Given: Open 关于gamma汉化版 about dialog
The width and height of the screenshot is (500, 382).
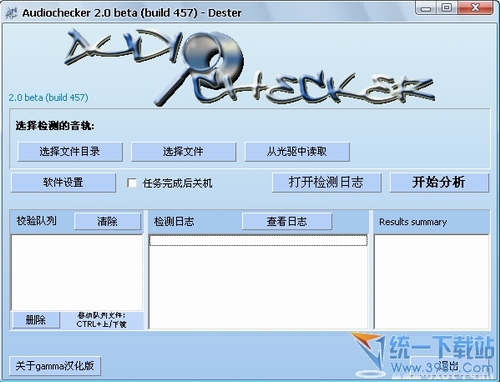Looking at the screenshot, I should click(55, 366).
